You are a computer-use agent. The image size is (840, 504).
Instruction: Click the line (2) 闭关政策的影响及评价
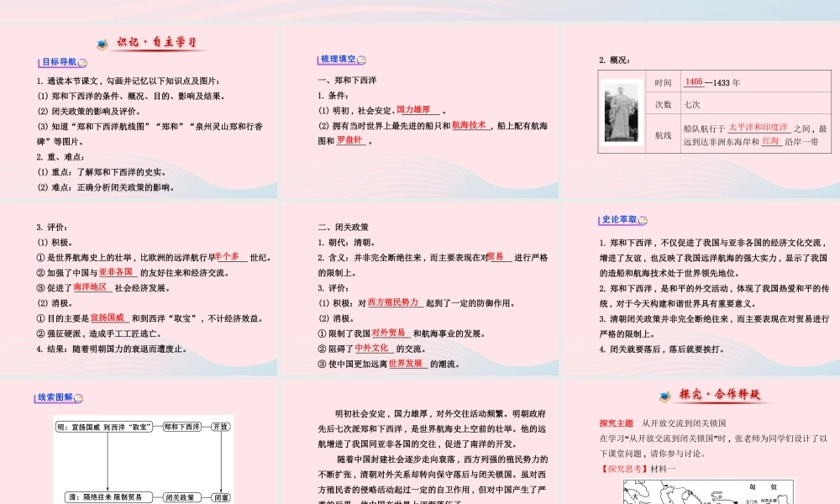pos(90,112)
